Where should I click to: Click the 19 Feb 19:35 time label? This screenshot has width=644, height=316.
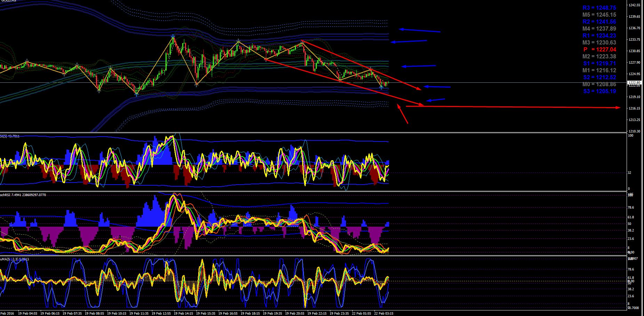[x=272, y=314]
